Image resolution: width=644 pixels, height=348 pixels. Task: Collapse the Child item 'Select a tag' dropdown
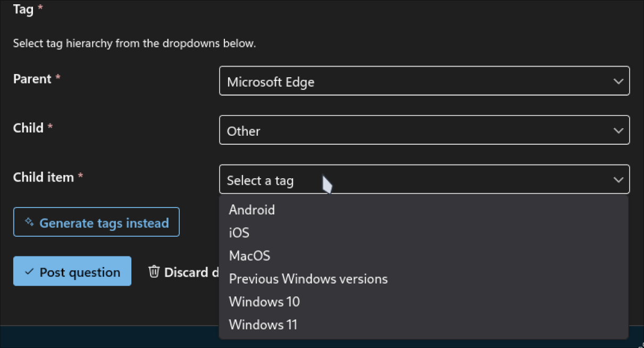424,179
